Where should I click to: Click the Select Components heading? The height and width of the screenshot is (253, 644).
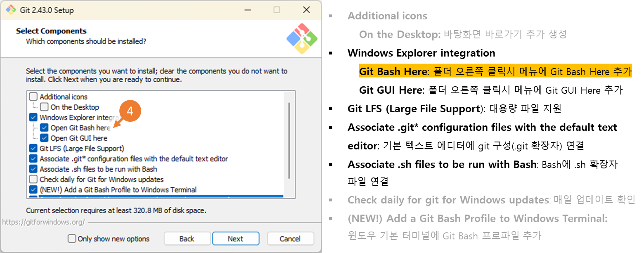point(51,31)
